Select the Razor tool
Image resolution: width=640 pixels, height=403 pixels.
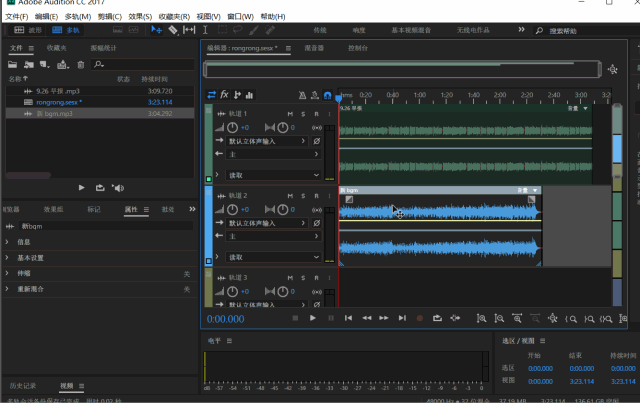point(173,30)
